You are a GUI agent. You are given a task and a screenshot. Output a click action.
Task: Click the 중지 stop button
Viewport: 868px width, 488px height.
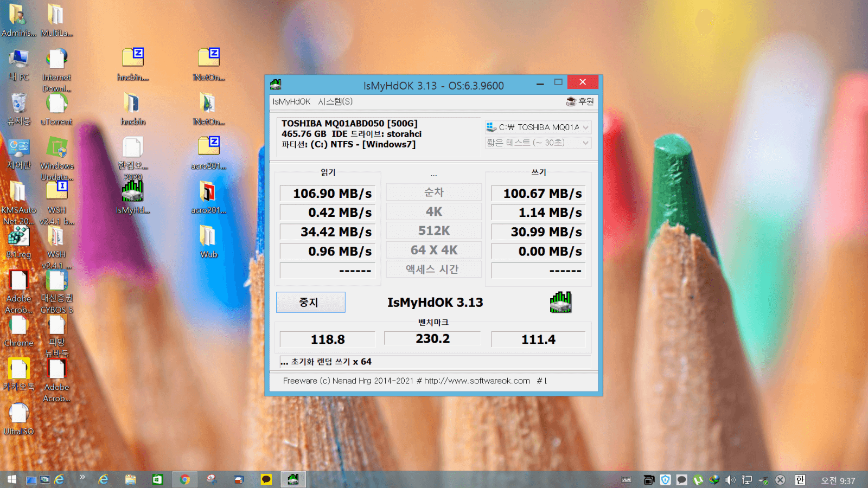tap(310, 302)
